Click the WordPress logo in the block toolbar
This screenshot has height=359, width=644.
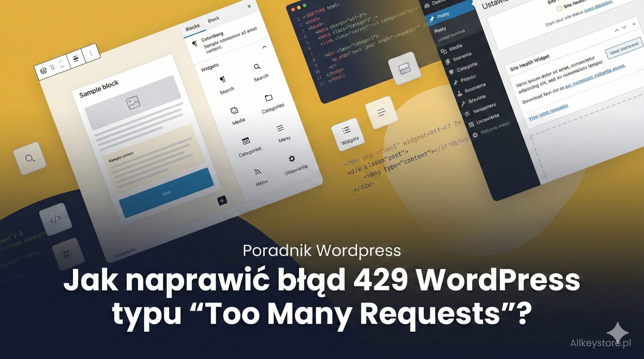[x=44, y=71]
